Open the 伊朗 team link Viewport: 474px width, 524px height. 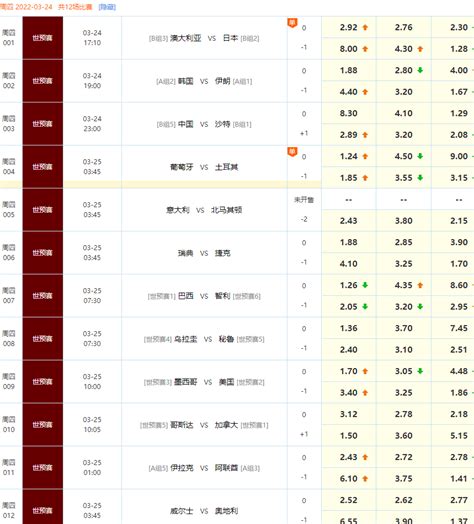click(x=223, y=81)
